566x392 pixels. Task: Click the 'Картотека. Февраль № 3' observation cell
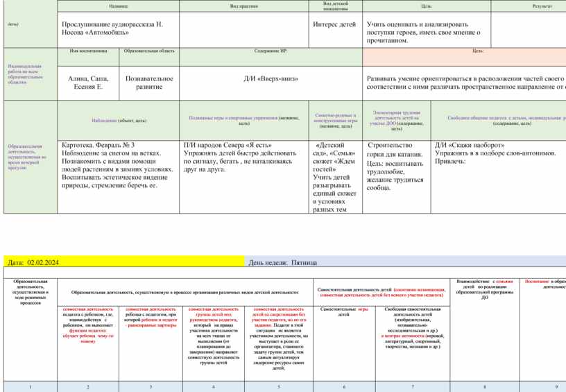tap(118, 176)
